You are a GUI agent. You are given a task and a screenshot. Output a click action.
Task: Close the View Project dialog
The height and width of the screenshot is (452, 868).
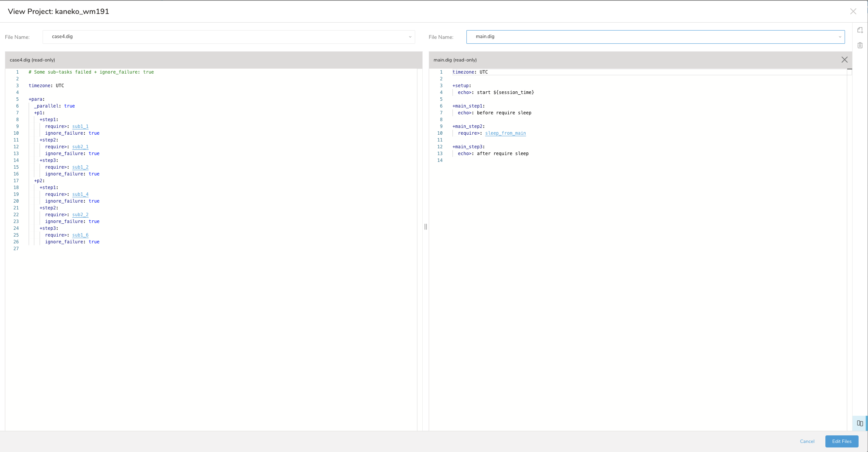(853, 11)
